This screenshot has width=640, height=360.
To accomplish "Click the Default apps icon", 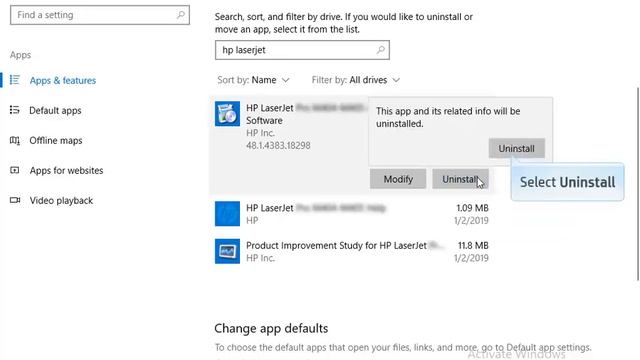I will pyautogui.click(x=15, y=110).
